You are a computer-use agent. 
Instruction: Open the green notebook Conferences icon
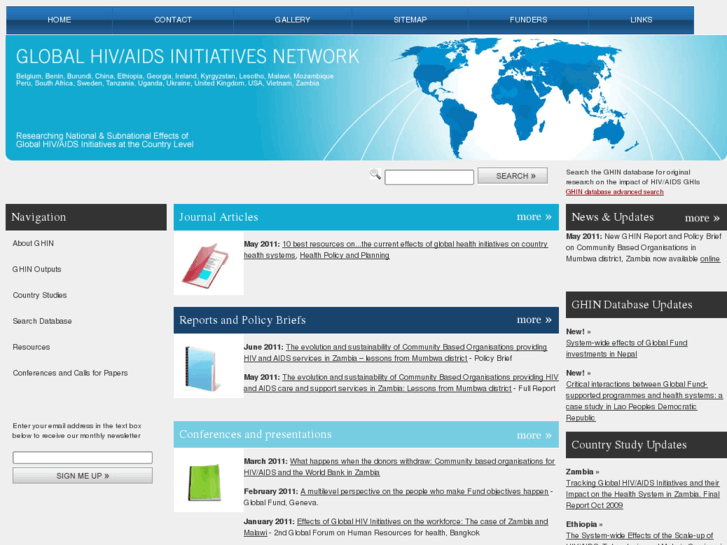tap(208, 481)
